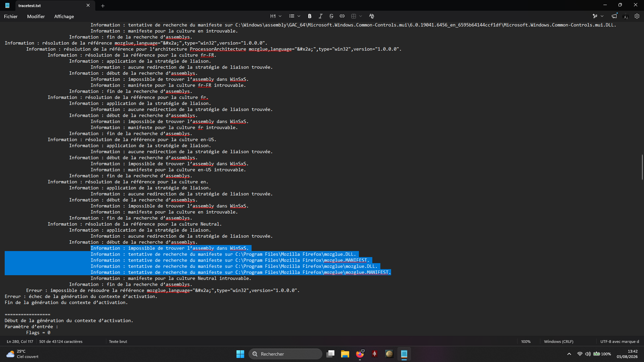The image size is (644, 362).
Task: Open the Modifier menu
Action: pyautogui.click(x=36, y=16)
